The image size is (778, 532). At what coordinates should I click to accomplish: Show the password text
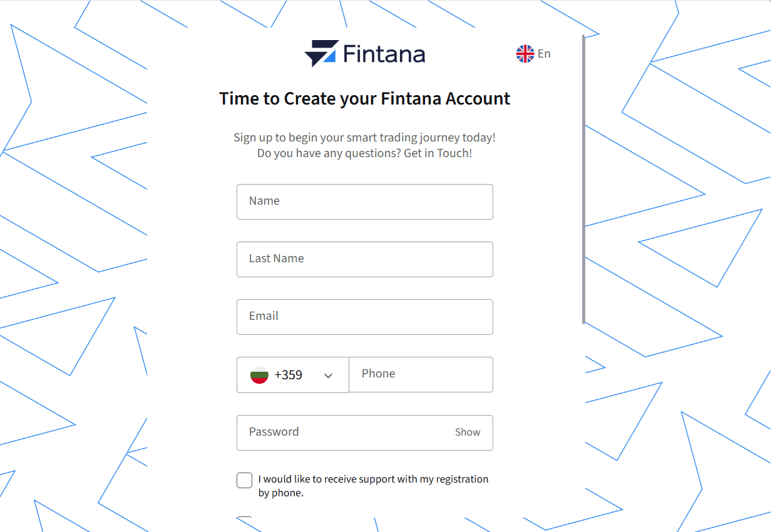(x=468, y=432)
